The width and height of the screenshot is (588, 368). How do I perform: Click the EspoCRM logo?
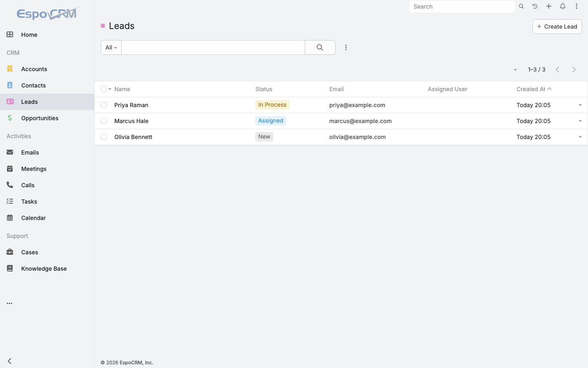pos(48,13)
